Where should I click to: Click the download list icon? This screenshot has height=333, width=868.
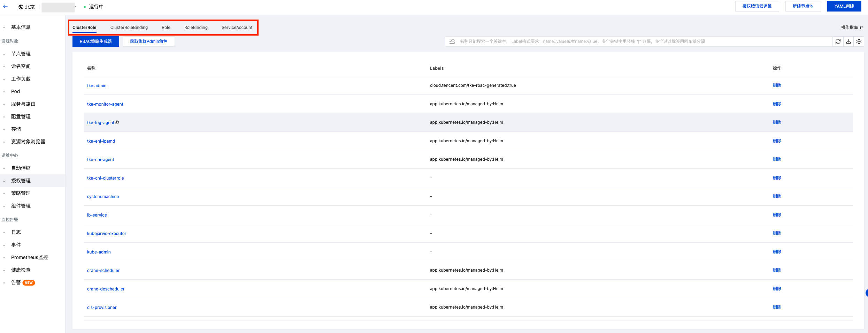pos(848,41)
